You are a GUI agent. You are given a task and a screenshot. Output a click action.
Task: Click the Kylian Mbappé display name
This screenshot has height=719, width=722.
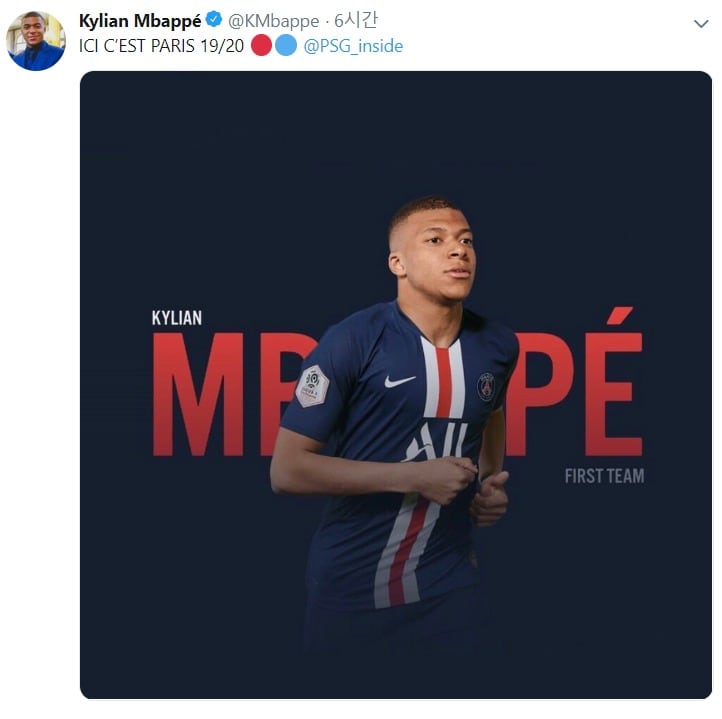coord(140,21)
